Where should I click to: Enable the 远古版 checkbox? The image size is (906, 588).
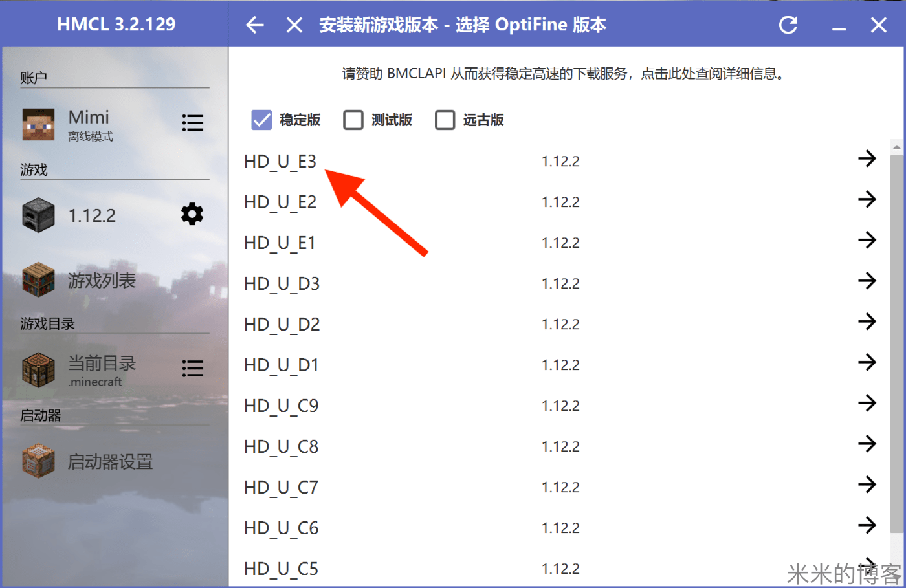pos(445,120)
